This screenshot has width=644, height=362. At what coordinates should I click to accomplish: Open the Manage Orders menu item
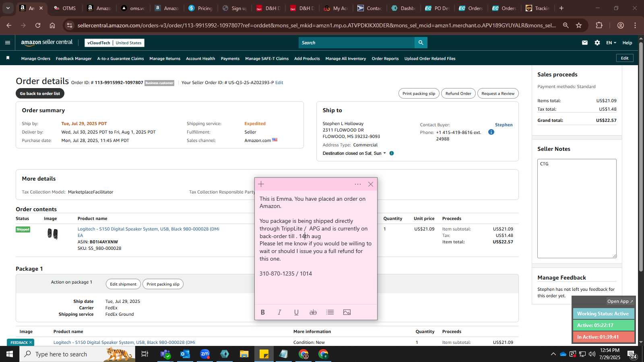tap(36, 58)
